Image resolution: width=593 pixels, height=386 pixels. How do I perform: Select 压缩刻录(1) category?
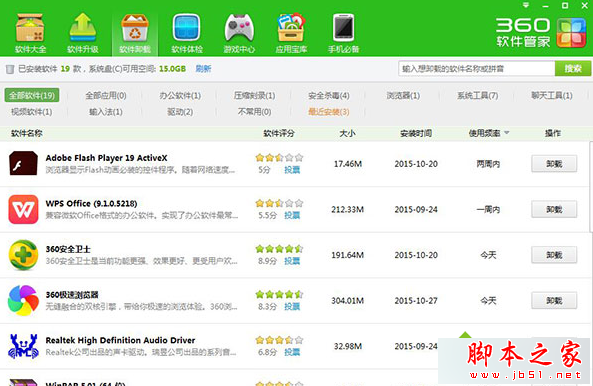(255, 96)
